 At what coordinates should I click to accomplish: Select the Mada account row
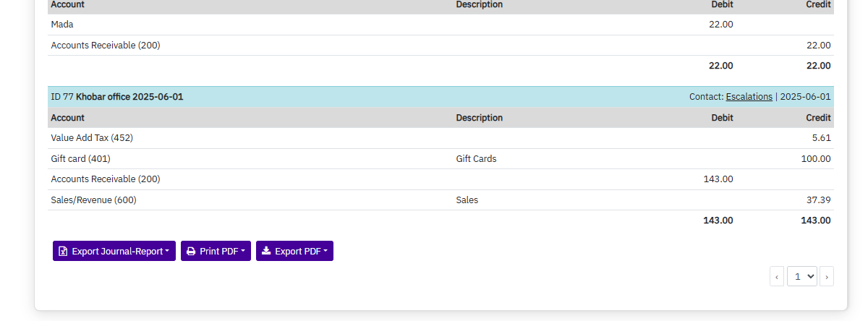62,25
